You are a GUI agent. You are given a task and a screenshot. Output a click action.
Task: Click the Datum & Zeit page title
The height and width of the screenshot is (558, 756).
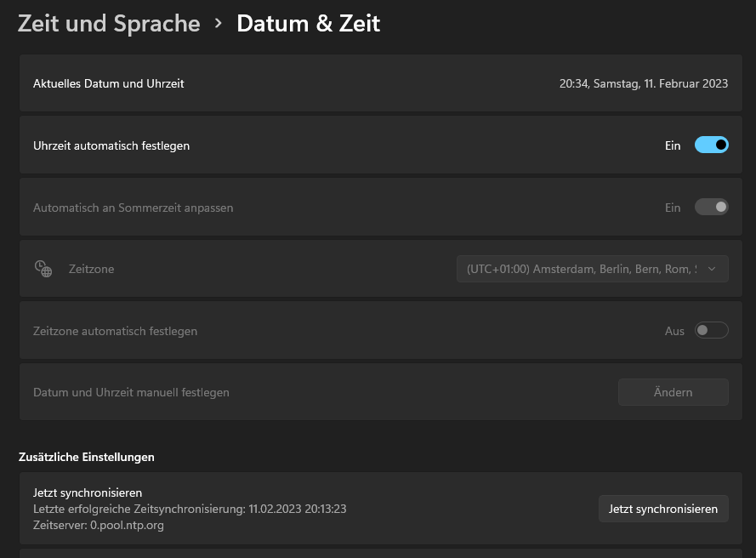pyautogui.click(x=308, y=24)
